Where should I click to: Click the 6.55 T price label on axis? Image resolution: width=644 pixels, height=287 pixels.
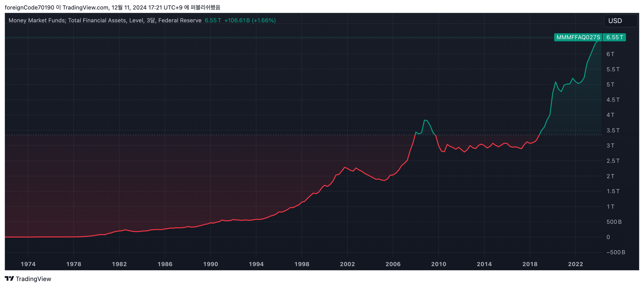pyautogui.click(x=614, y=37)
